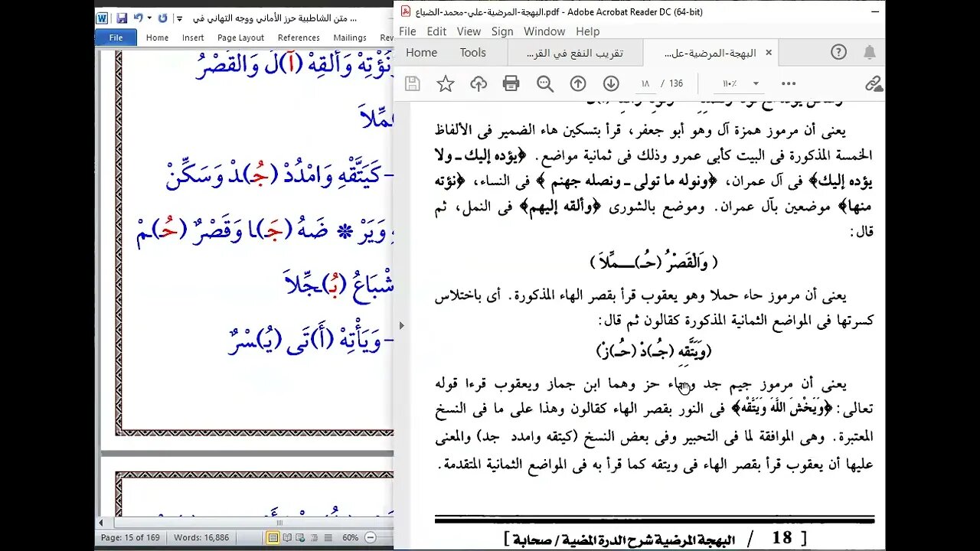The width and height of the screenshot is (980, 551).
Task: Open the Help menu in Acrobat
Action: tap(587, 31)
